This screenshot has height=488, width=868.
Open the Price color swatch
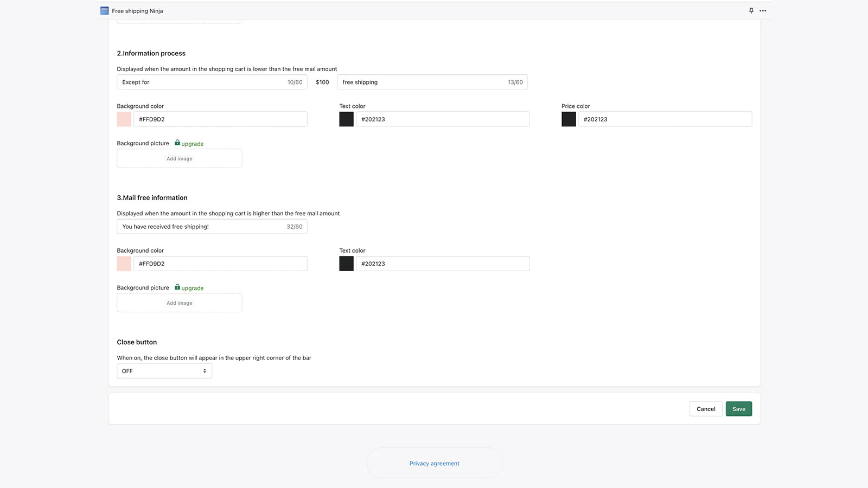569,119
